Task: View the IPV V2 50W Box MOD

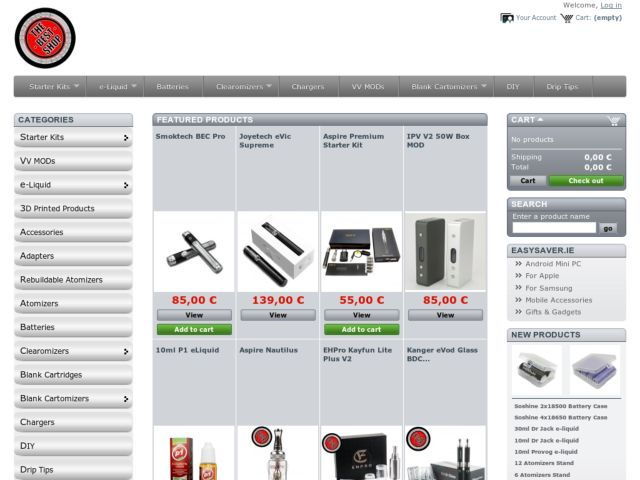Action: click(445, 315)
